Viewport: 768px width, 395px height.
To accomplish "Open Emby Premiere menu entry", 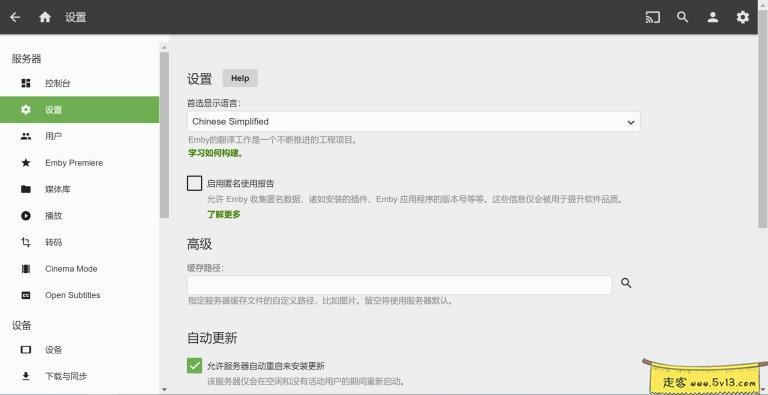I will [79, 163].
